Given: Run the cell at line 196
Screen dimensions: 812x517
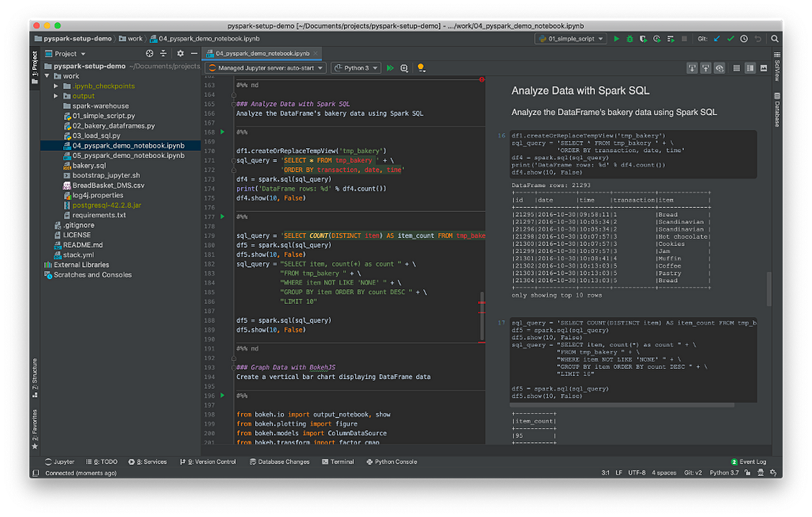Looking at the screenshot, I should pyautogui.click(x=223, y=395).
